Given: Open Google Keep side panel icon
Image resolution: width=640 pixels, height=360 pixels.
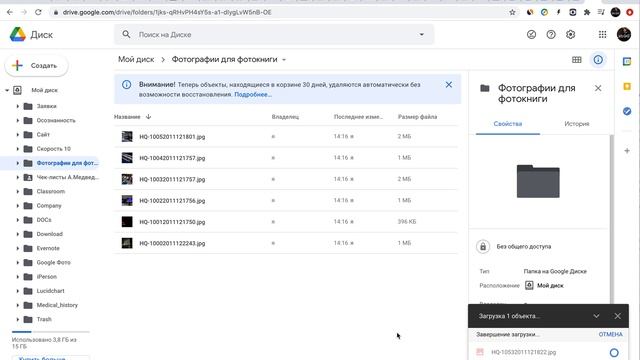Looking at the screenshot, I should tap(627, 86).
